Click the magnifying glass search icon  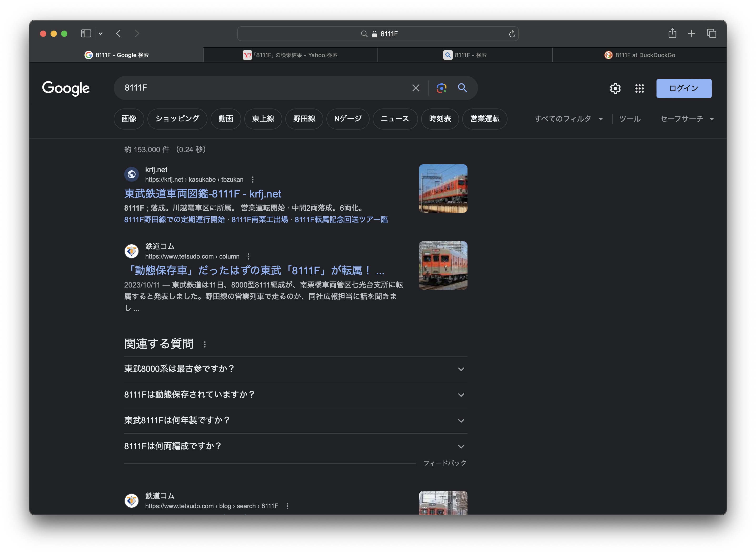pos(462,88)
